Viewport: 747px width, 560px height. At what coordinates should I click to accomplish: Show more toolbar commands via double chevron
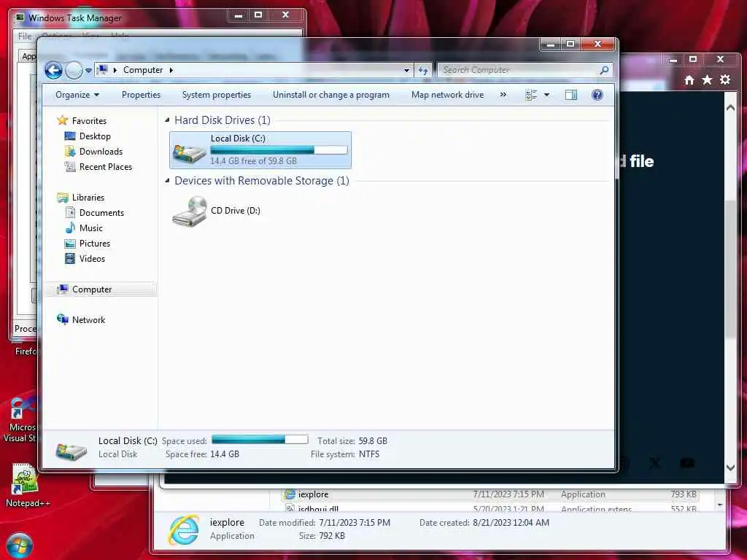pyautogui.click(x=503, y=95)
